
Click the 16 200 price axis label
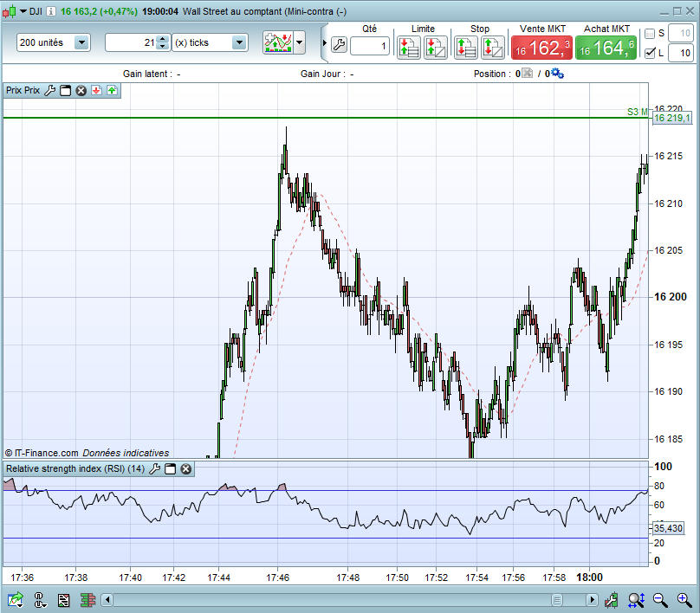pyautogui.click(x=670, y=297)
